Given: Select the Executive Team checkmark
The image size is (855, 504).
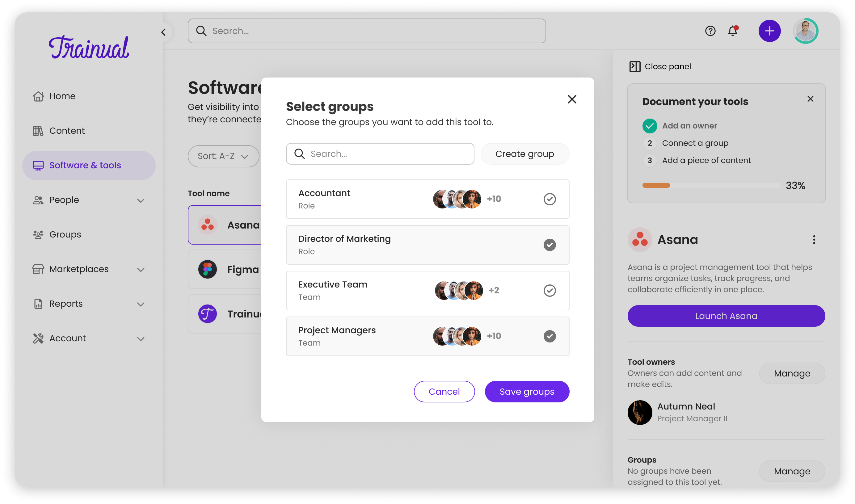Looking at the screenshot, I should (x=549, y=290).
